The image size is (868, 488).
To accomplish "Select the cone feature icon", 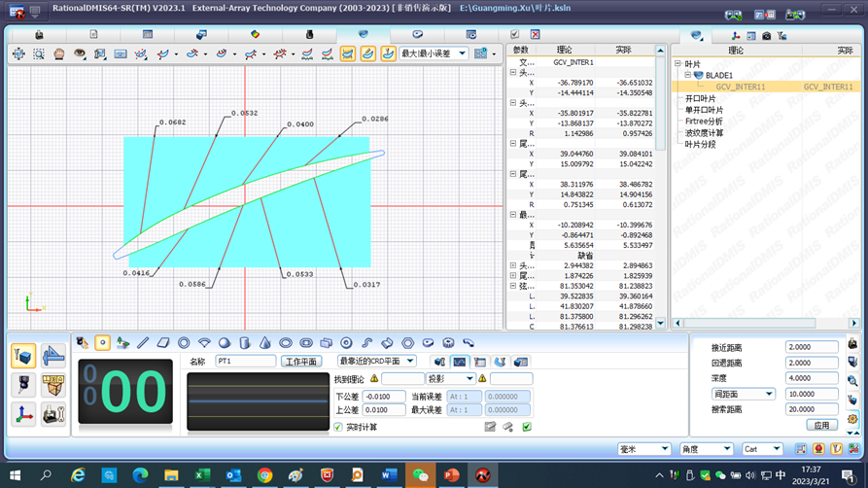I will [265, 343].
